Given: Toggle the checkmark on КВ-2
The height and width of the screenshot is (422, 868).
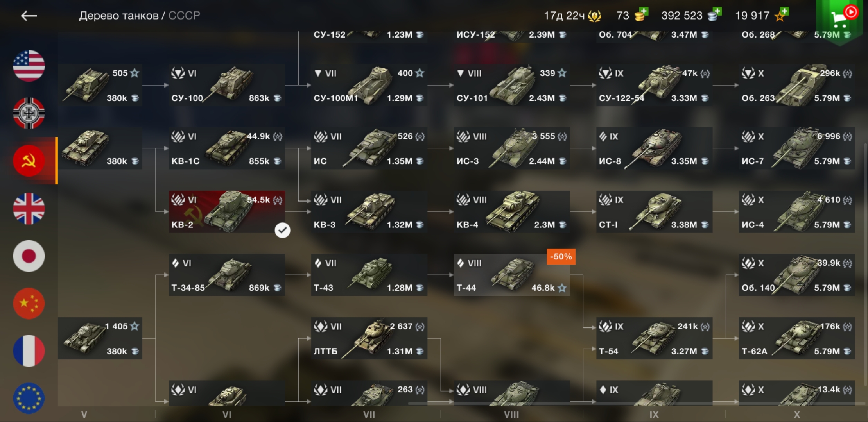Looking at the screenshot, I should (282, 231).
